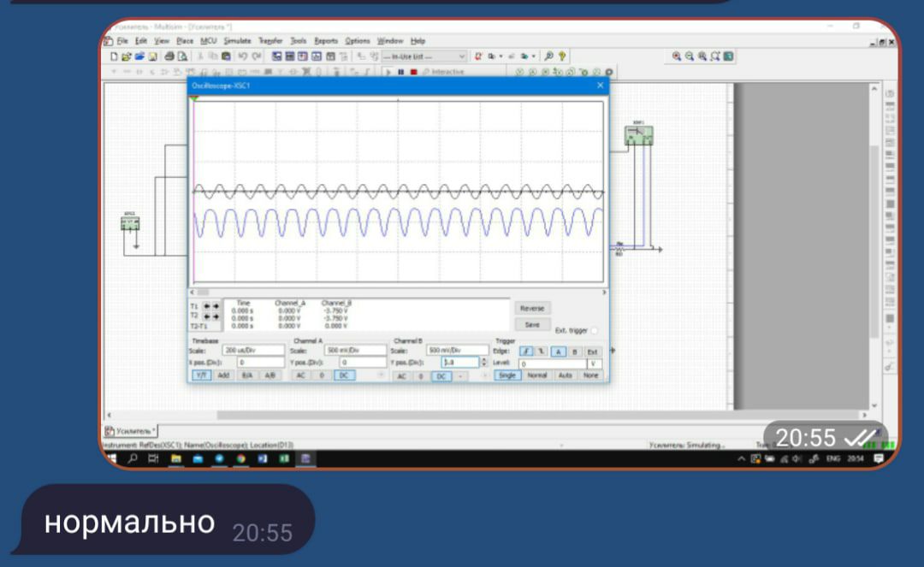Close the Oscilloscope-XSC1 window

[600, 86]
